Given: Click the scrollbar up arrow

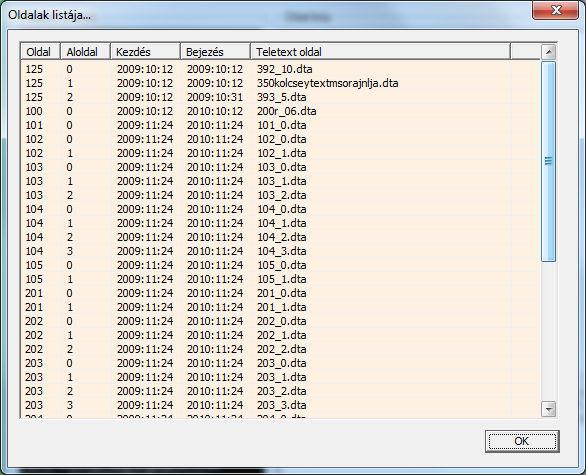Looking at the screenshot, I should (x=548, y=52).
